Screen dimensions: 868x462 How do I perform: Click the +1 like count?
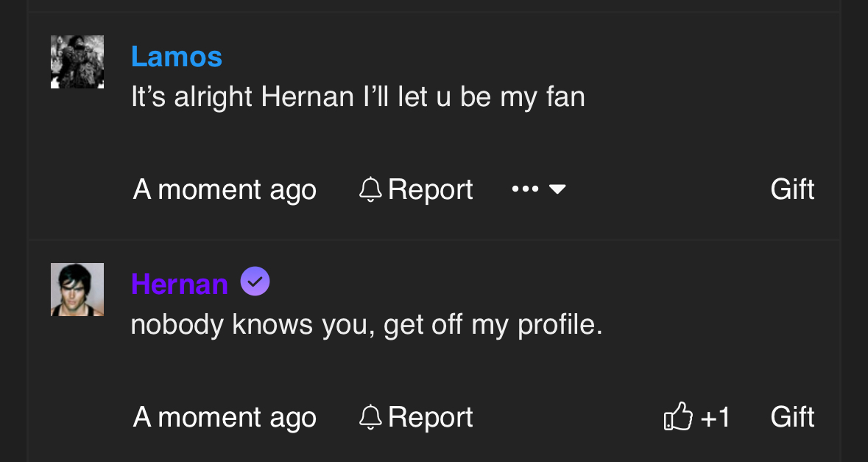[x=716, y=418]
